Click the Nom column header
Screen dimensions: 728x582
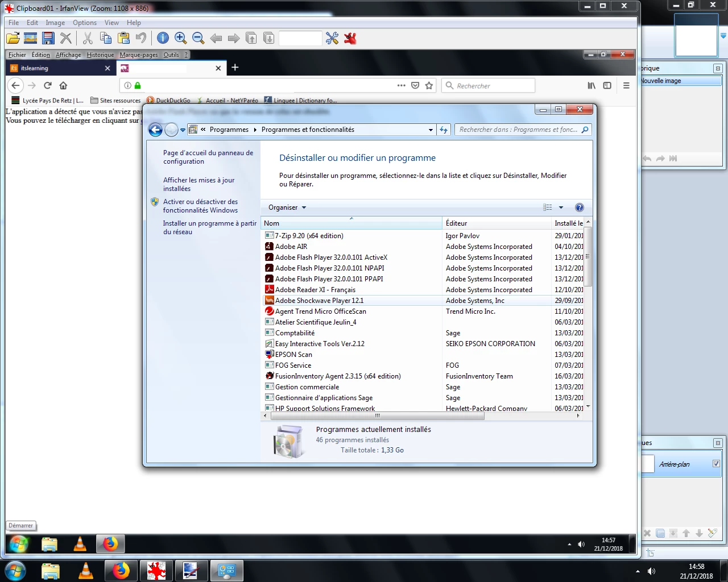click(x=351, y=223)
